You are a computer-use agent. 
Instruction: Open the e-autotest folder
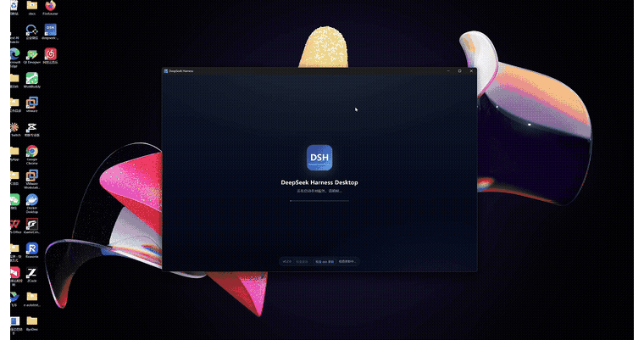point(32,299)
